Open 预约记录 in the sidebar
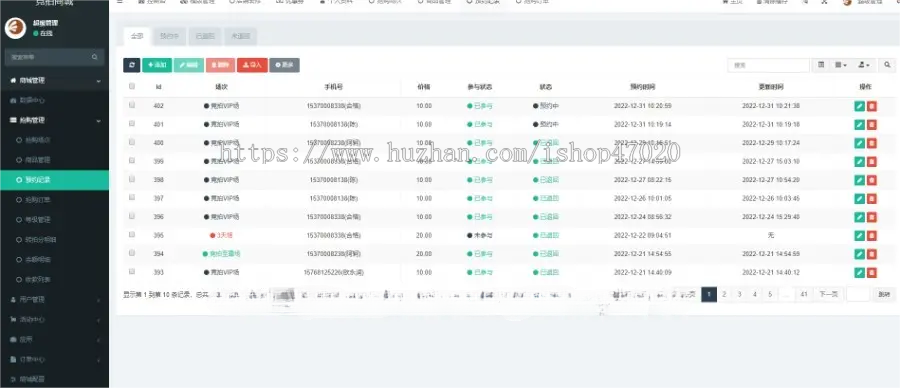This screenshot has height=388, width=900. [55, 180]
